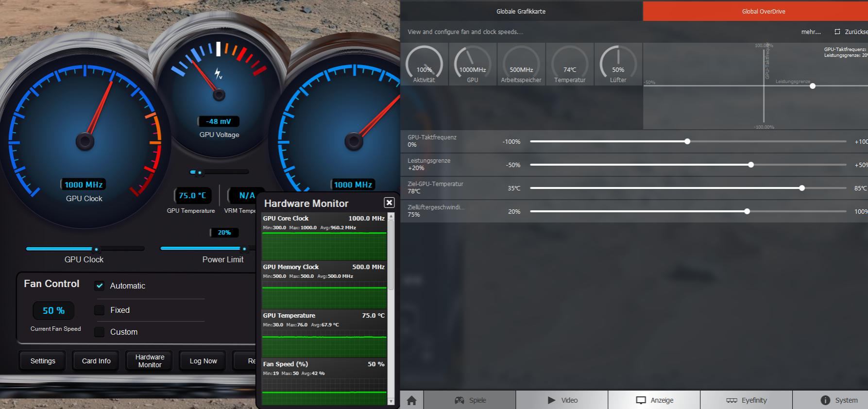Select the Custom fan control checkbox
Image resolution: width=868 pixels, height=409 pixels.
point(100,332)
